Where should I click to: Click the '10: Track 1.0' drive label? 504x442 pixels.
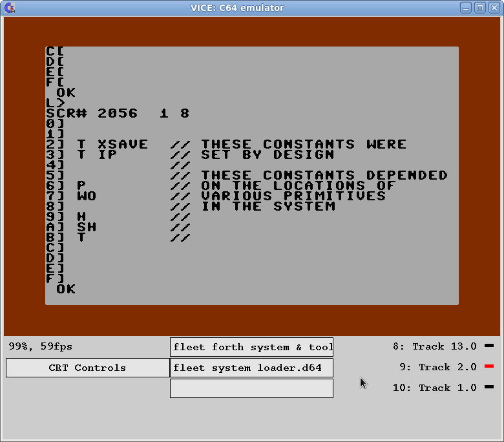tap(434, 388)
